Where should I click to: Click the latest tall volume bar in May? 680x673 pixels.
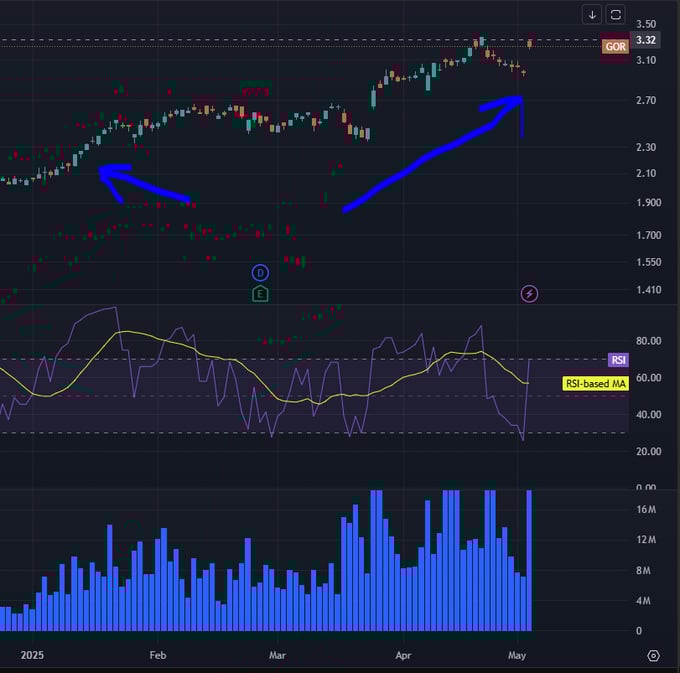click(529, 560)
